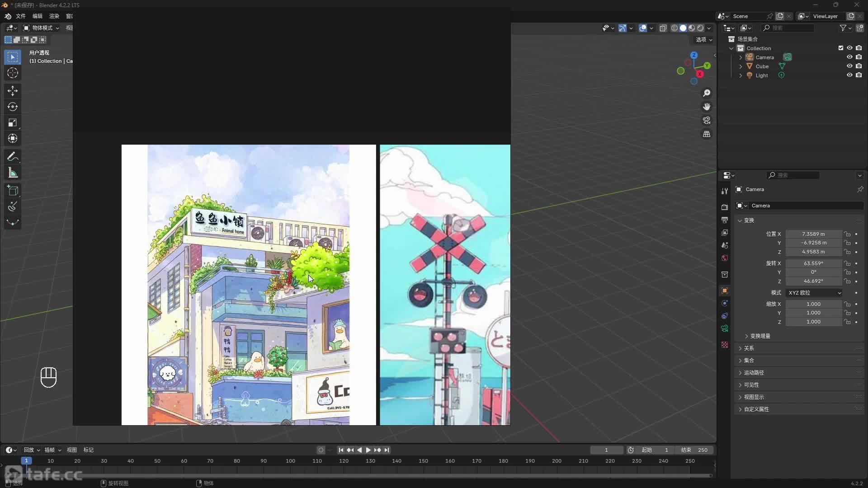
Task: Lock location X value
Action: coord(848,234)
